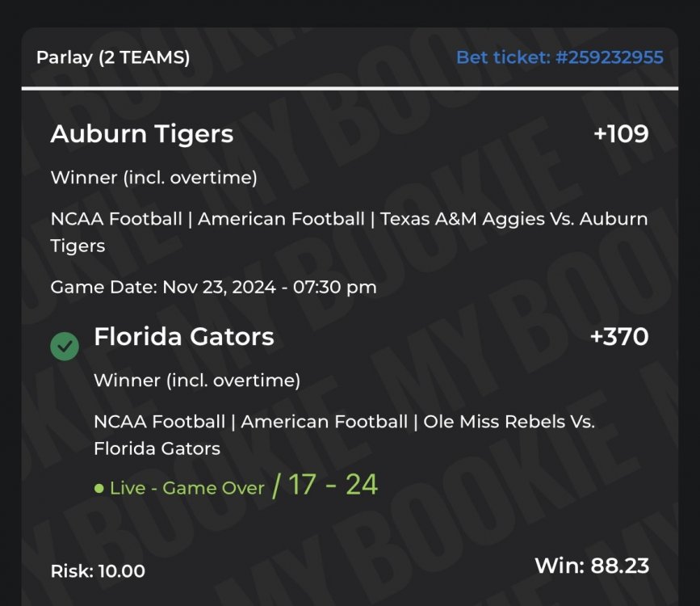Tap the +109 odds value
The width and height of the screenshot is (700, 606).
click(621, 134)
